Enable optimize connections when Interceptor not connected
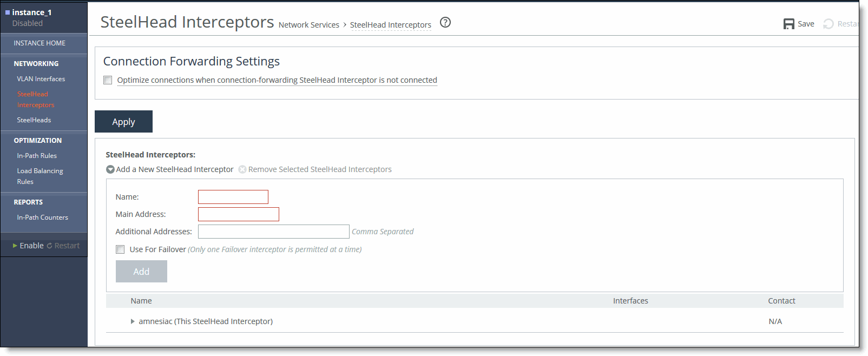This screenshot has width=868, height=356. (x=108, y=80)
